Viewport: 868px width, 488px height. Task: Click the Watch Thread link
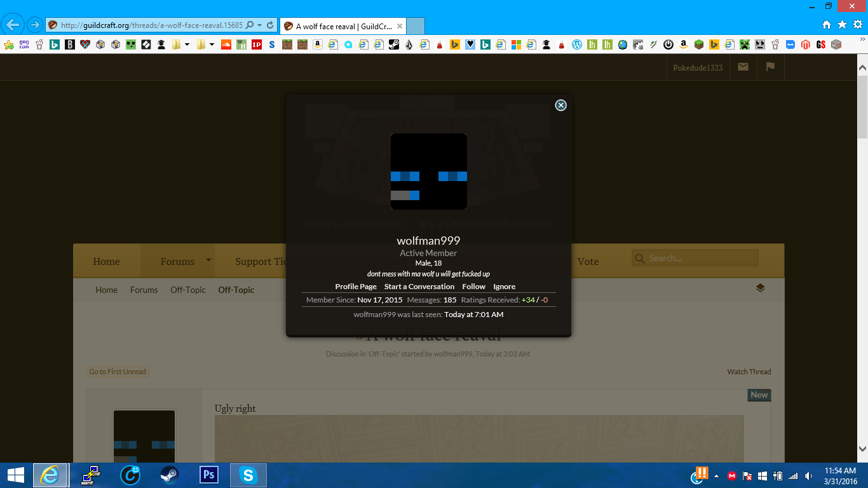pos(749,372)
